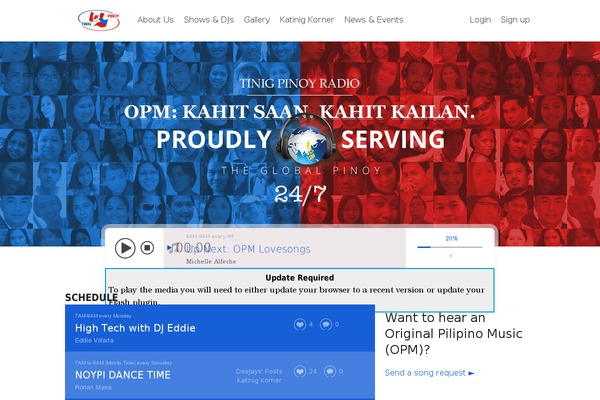Visit Katinig Korner section
This screenshot has width=600, height=400.
tap(307, 20)
